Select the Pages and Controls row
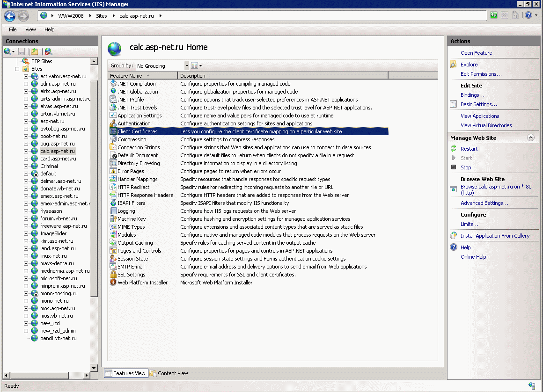This screenshot has height=392, width=543. click(x=249, y=251)
